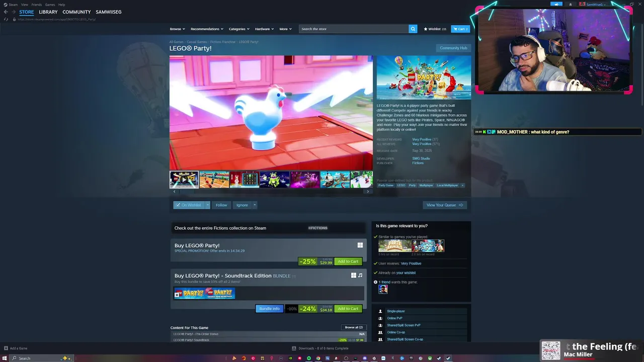Viewport: 644px width, 362px height.
Task: Click the Ignore button
Action: click(x=242, y=205)
